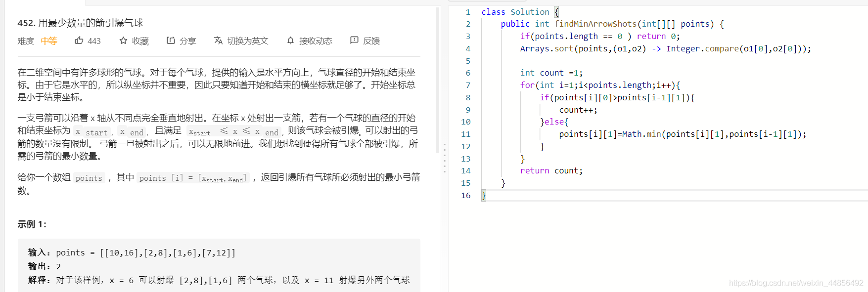
Task: Click the 示例 1 heading
Action: pos(32,224)
